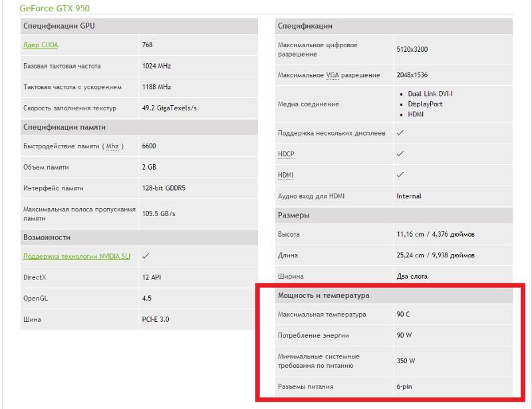This screenshot has width=532, height=409.
Task: Select the PCI-E 3.0 bus value
Action: tap(156, 319)
